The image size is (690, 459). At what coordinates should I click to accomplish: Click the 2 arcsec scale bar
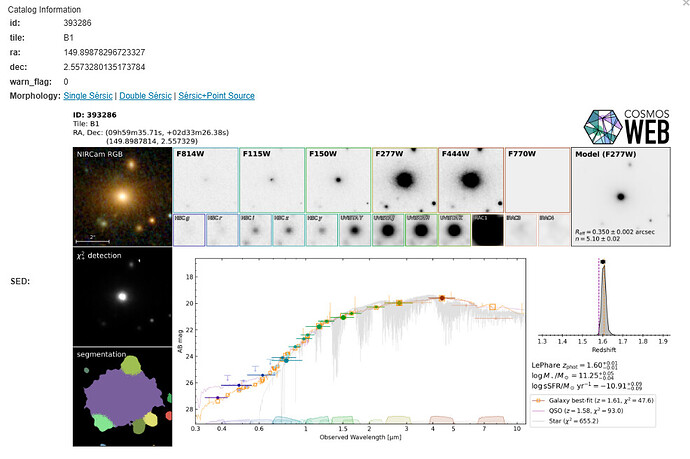pyautogui.click(x=92, y=239)
